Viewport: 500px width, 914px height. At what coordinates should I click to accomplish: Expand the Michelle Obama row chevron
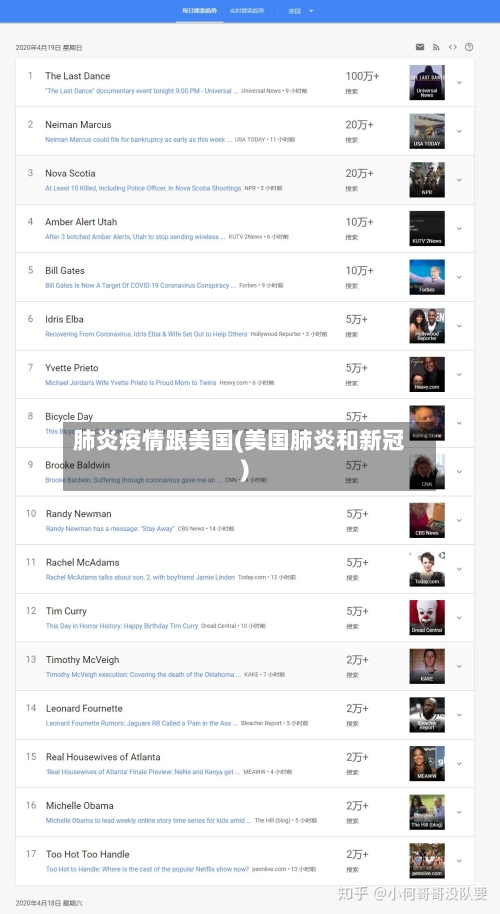459,813
